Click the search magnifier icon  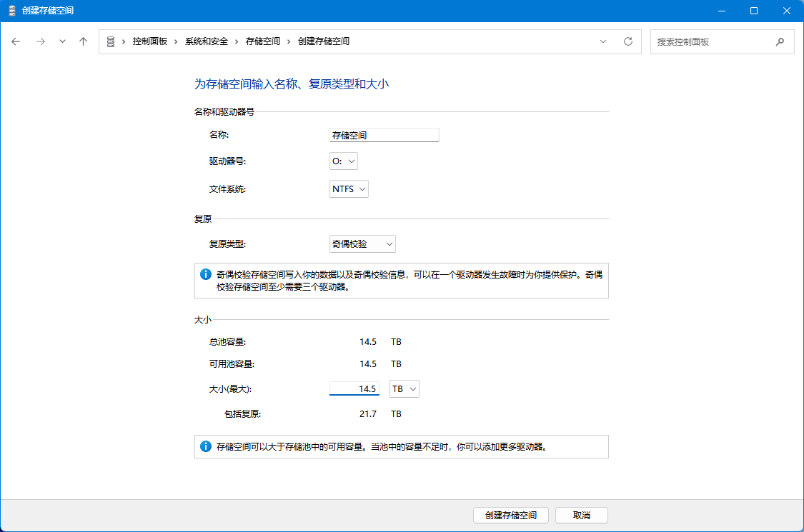click(x=780, y=42)
